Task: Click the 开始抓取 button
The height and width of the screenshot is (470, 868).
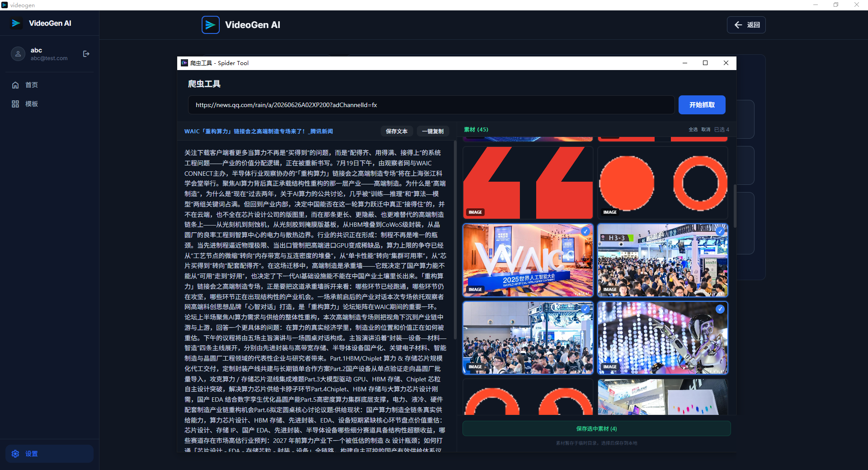Action: (702, 105)
